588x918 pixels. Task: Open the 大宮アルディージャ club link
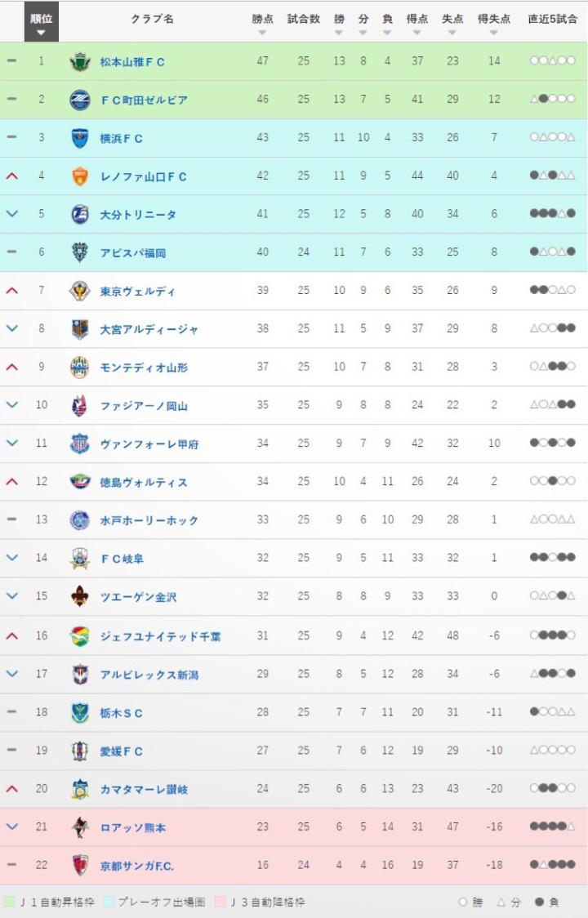pos(149,329)
